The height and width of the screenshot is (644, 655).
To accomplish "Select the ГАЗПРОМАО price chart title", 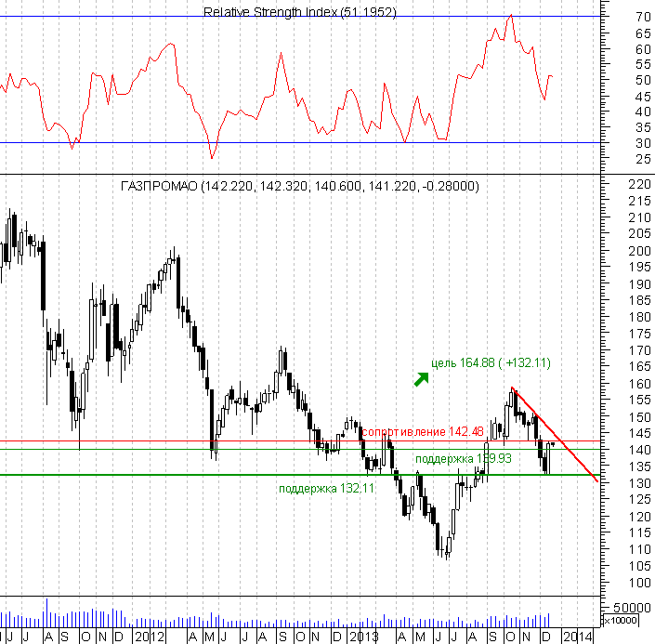I will tap(300, 186).
